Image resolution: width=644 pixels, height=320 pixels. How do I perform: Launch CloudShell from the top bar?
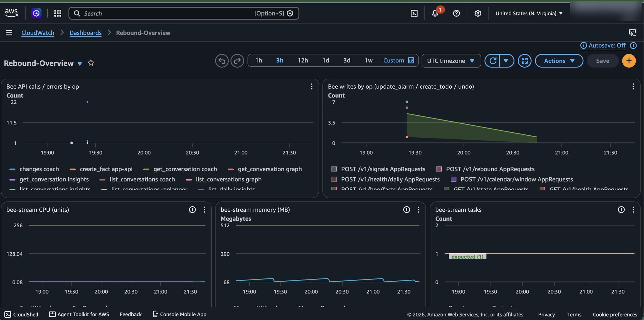click(x=414, y=13)
